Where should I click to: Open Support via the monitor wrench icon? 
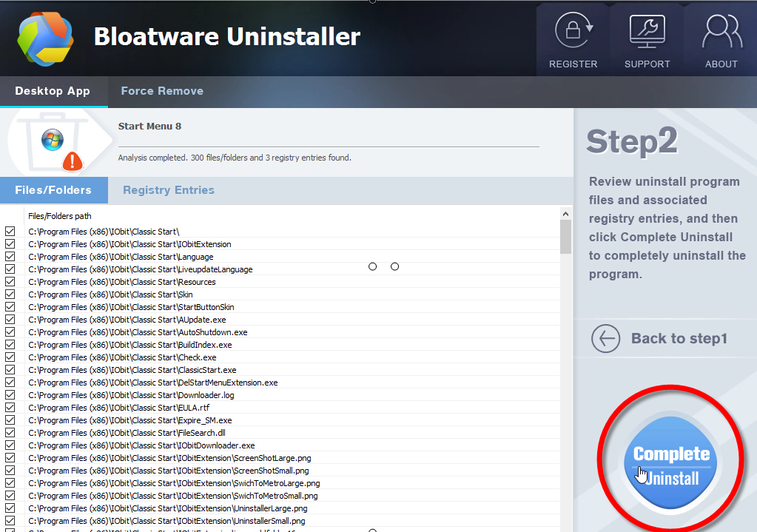(647, 31)
